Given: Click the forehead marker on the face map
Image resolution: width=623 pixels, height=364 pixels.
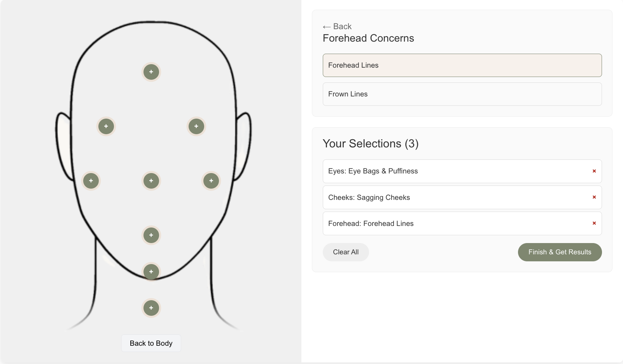Looking at the screenshot, I should click(x=151, y=72).
